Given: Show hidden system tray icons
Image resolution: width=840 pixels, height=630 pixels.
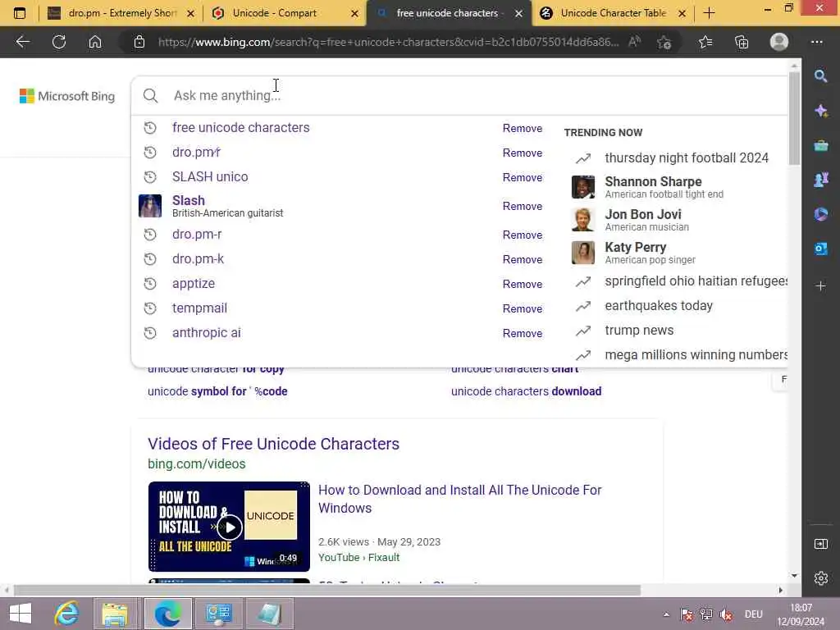Looking at the screenshot, I should click(666, 614).
